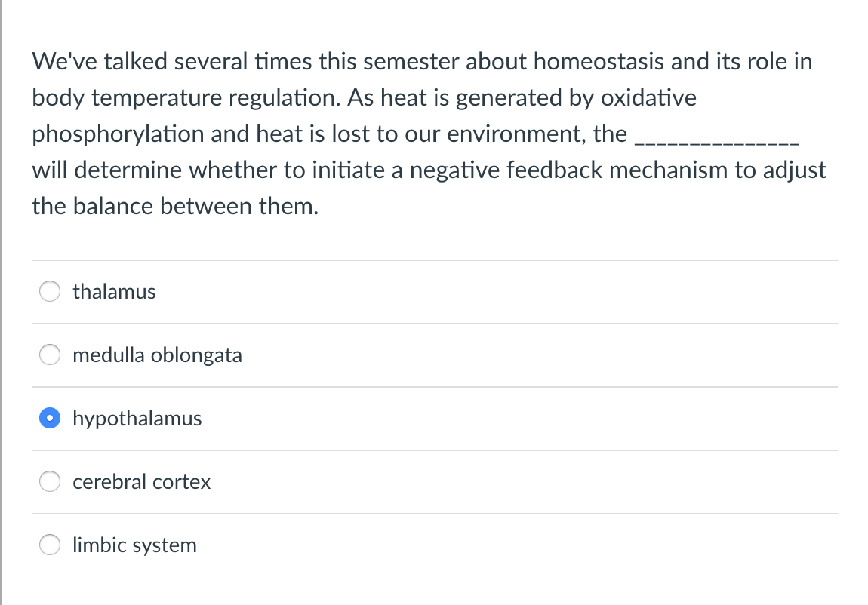Select cerebral cortex as your answer

[x=49, y=481]
